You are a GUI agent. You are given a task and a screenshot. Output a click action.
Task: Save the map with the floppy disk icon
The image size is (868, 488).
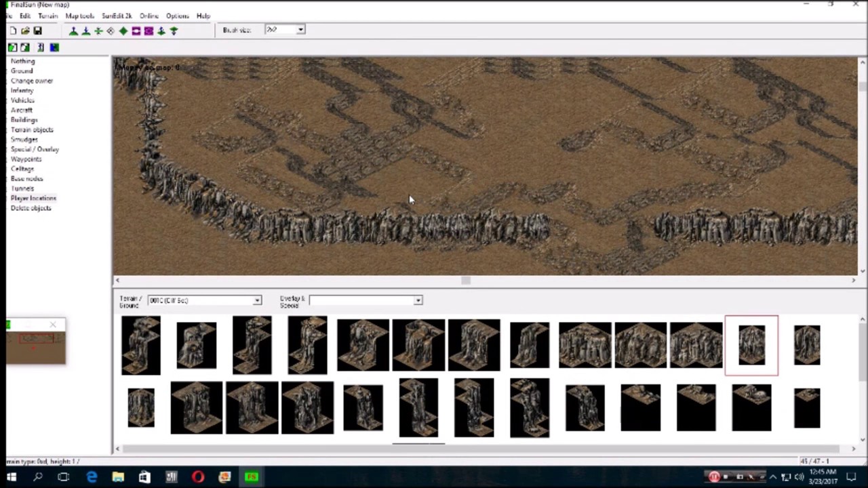[x=37, y=31]
